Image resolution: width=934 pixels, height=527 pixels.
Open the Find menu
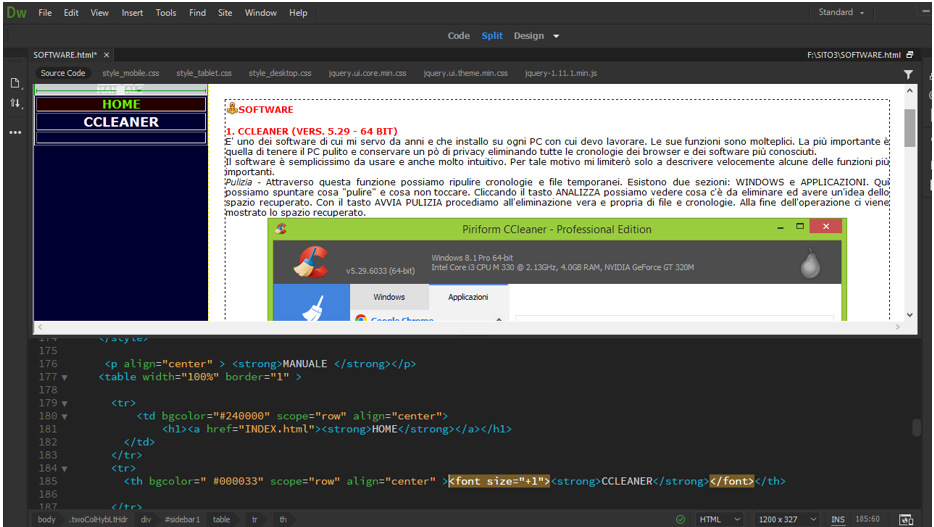[x=197, y=13]
